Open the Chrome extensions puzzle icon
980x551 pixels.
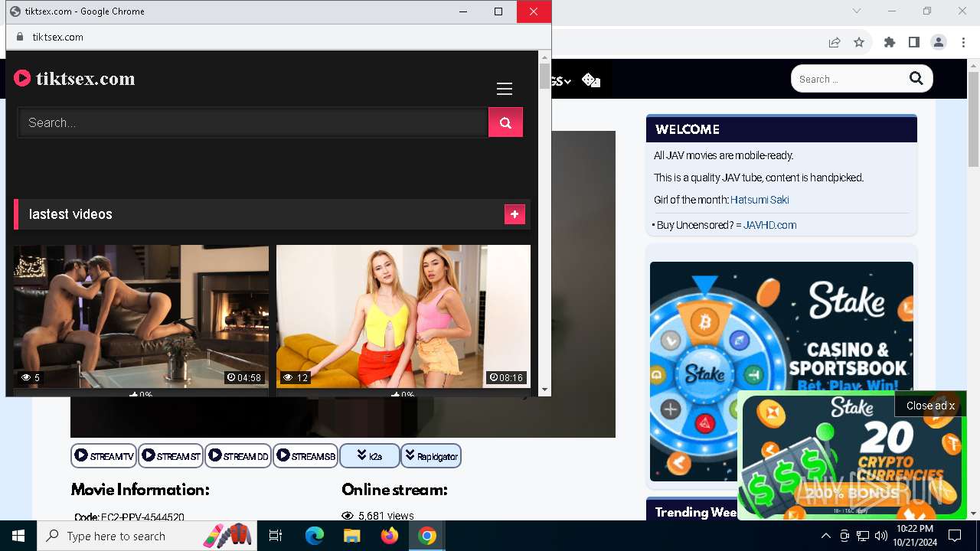[x=890, y=43]
